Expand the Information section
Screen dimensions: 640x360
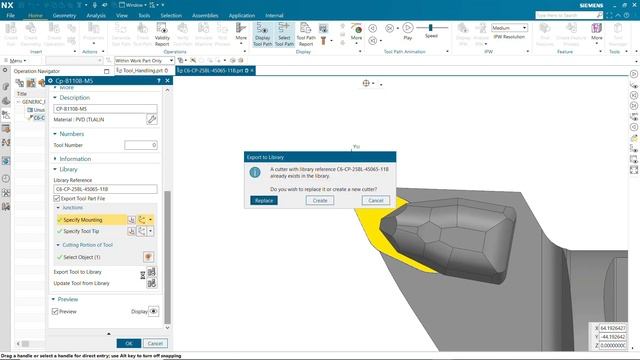pos(55,159)
